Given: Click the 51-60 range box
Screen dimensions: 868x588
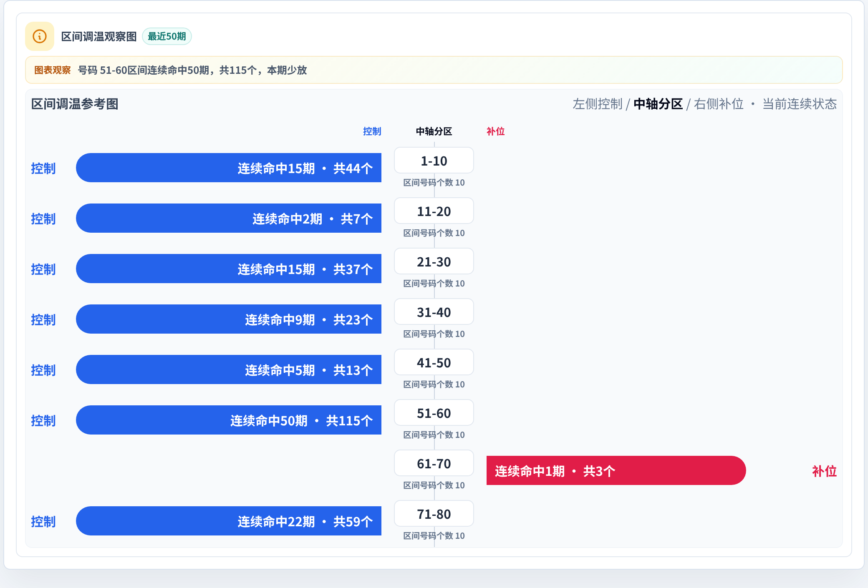Looking at the screenshot, I should [x=434, y=413].
